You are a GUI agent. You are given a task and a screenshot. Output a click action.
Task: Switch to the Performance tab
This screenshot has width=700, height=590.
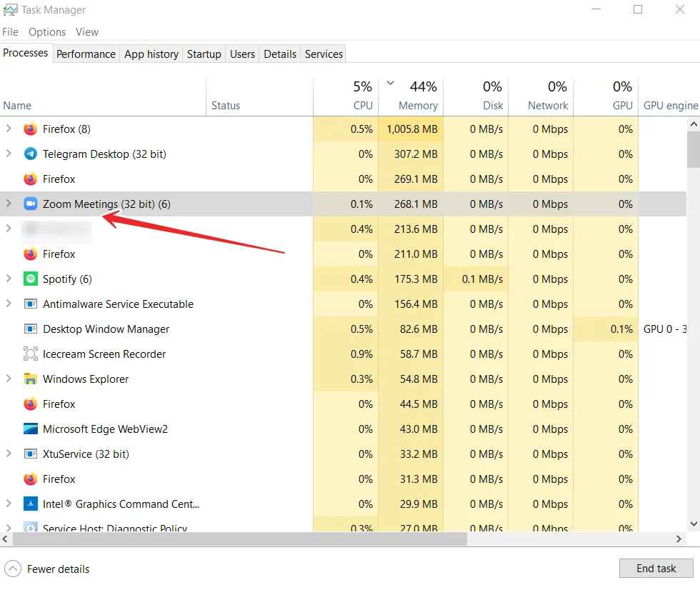tap(86, 54)
